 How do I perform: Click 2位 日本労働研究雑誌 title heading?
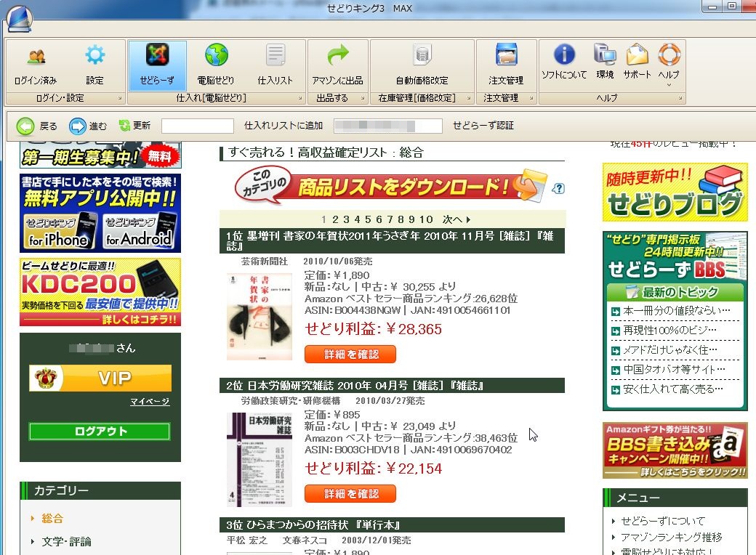coord(392,386)
